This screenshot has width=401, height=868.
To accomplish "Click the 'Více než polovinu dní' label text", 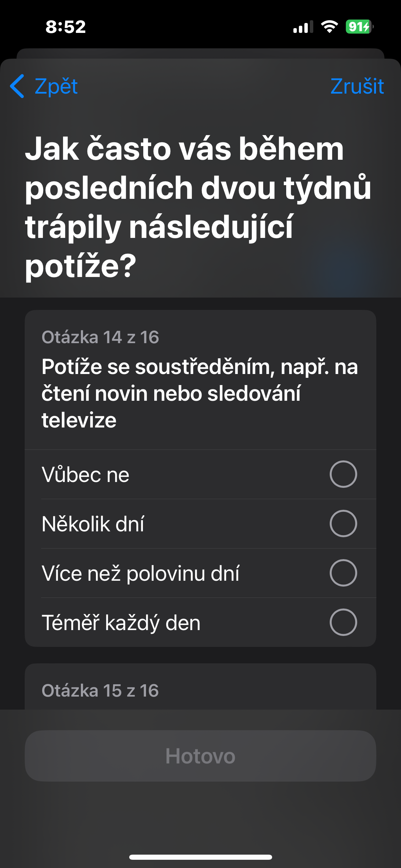I will [141, 574].
